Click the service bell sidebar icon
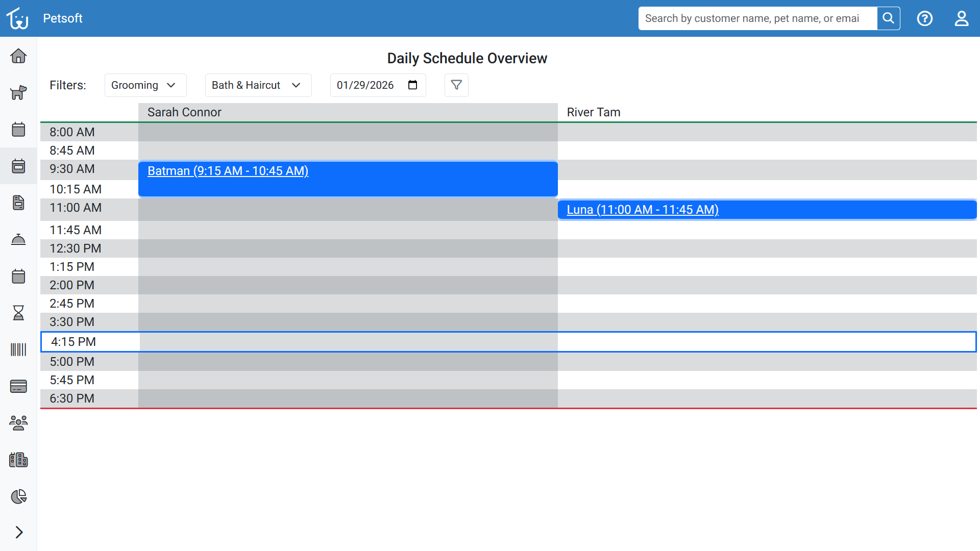Screen dimensions: 980x551 click(x=18, y=239)
